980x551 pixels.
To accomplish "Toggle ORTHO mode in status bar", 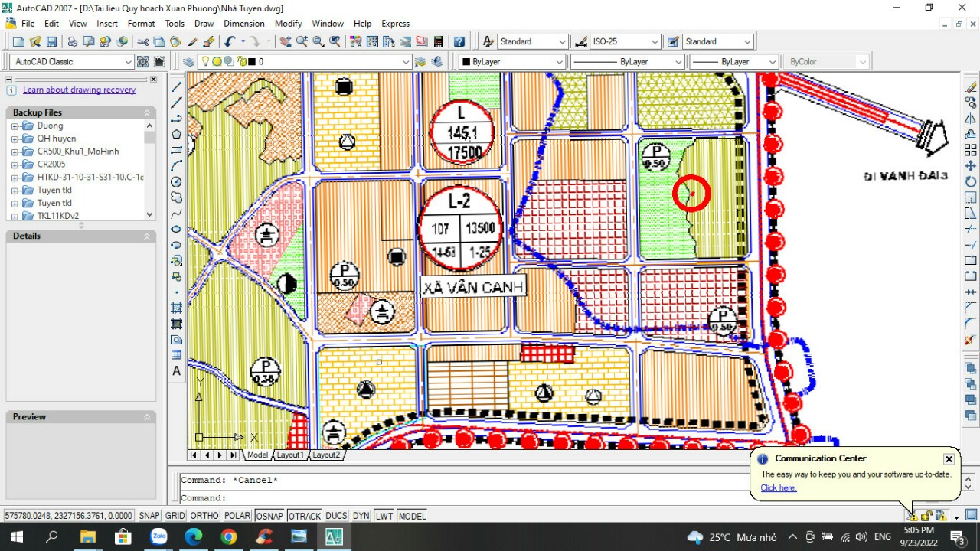I will tap(204, 516).
